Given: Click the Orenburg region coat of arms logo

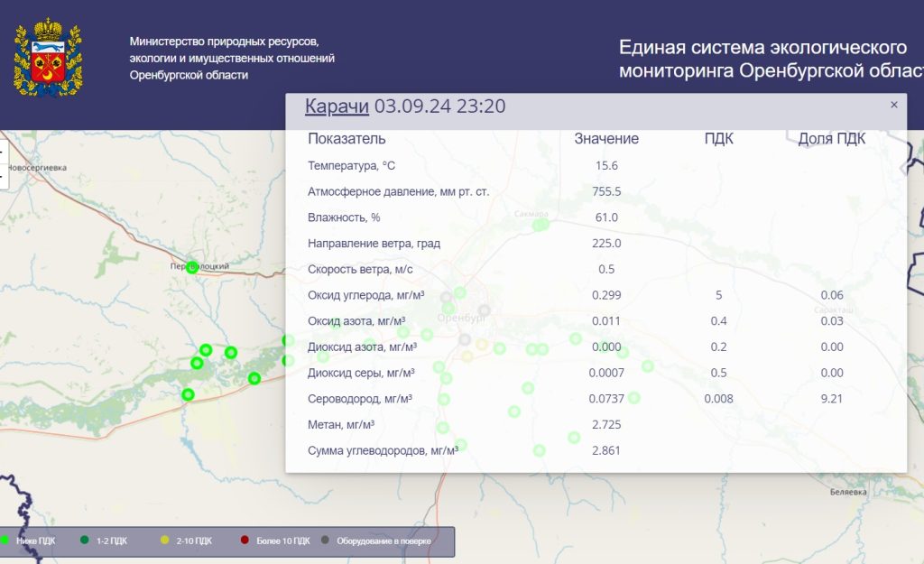Looking at the screenshot, I should (x=48, y=59).
